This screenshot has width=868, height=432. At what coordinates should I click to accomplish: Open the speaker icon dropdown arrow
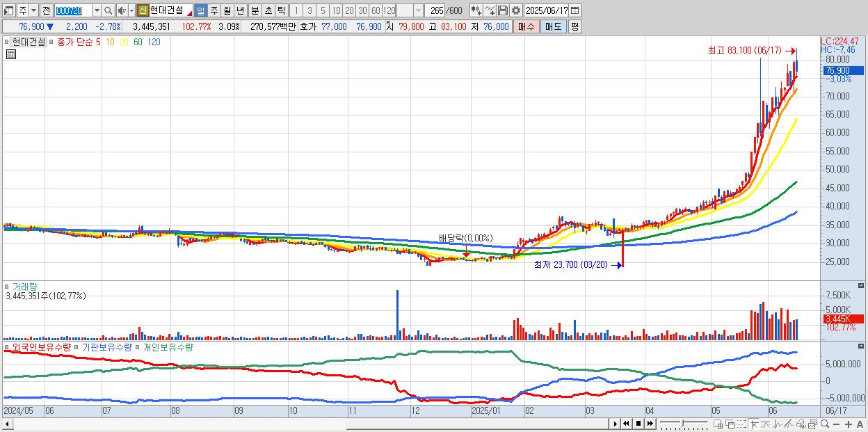click(131, 10)
